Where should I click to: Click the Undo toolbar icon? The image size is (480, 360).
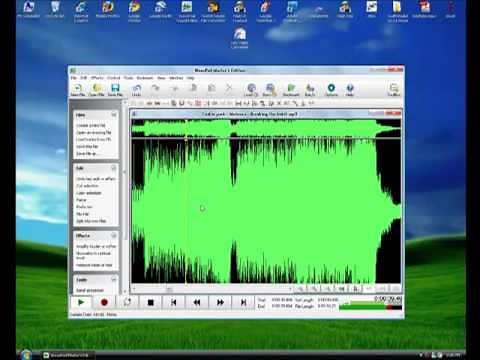point(136,89)
